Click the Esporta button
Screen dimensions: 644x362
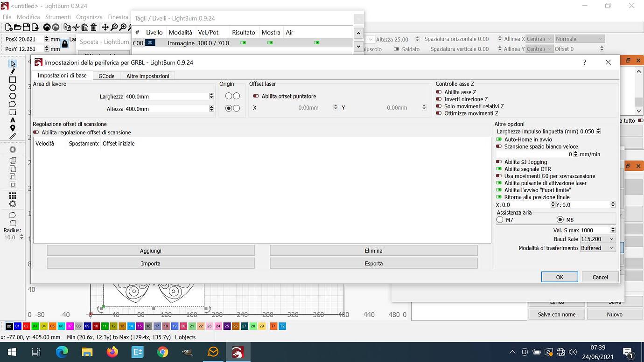click(374, 264)
